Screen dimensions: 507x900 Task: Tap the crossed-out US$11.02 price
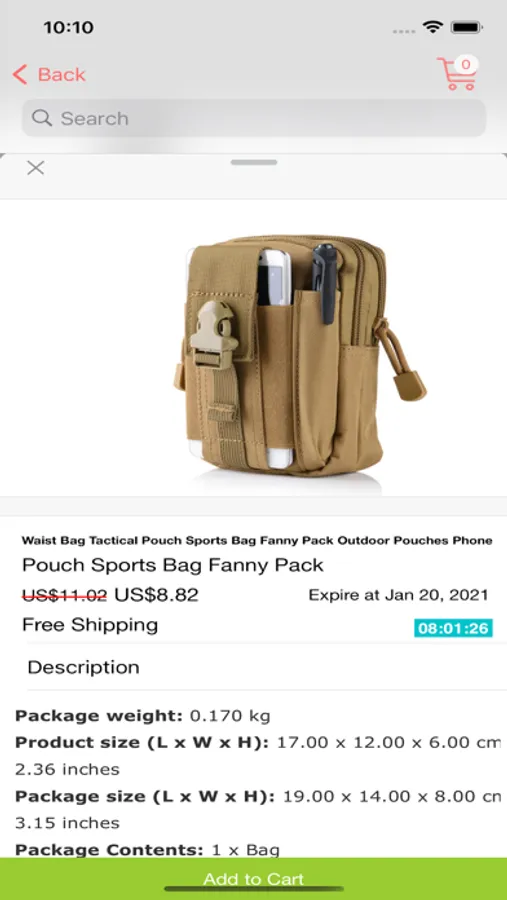[64, 595]
